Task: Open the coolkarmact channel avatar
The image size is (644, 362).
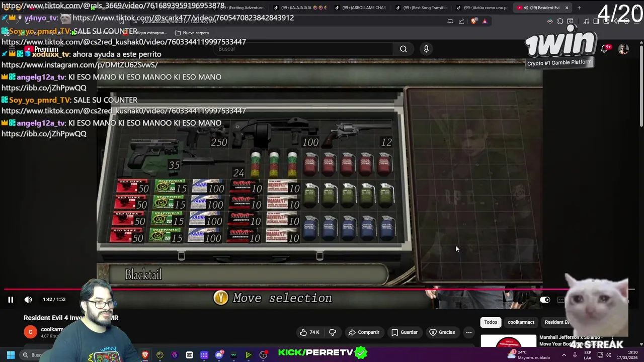Action: click(x=30, y=332)
